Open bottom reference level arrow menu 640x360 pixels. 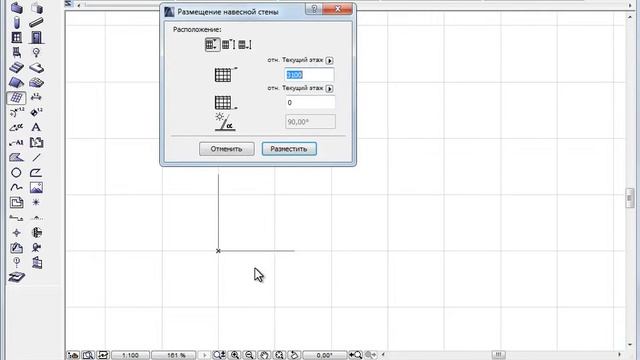[x=329, y=89]
